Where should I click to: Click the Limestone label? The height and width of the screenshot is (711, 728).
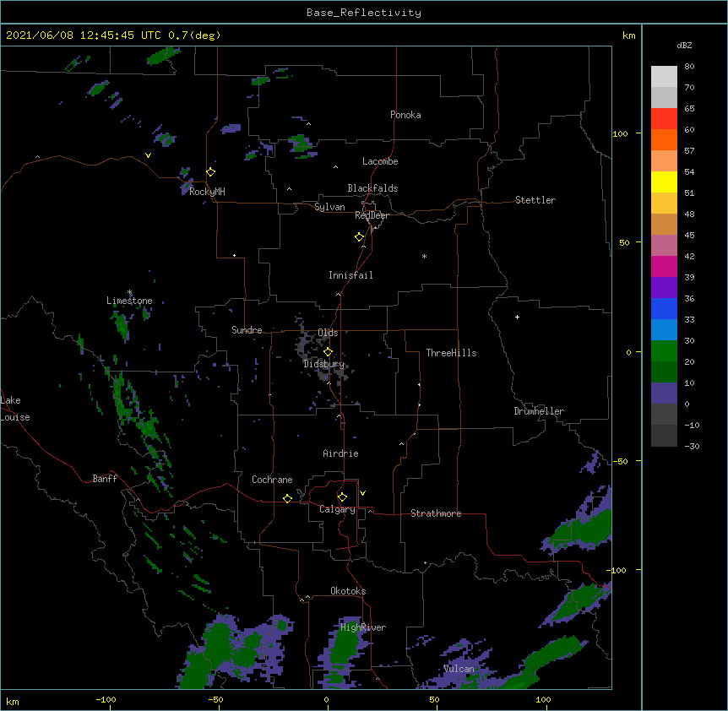pyautogui.click(x=129, y=301)
